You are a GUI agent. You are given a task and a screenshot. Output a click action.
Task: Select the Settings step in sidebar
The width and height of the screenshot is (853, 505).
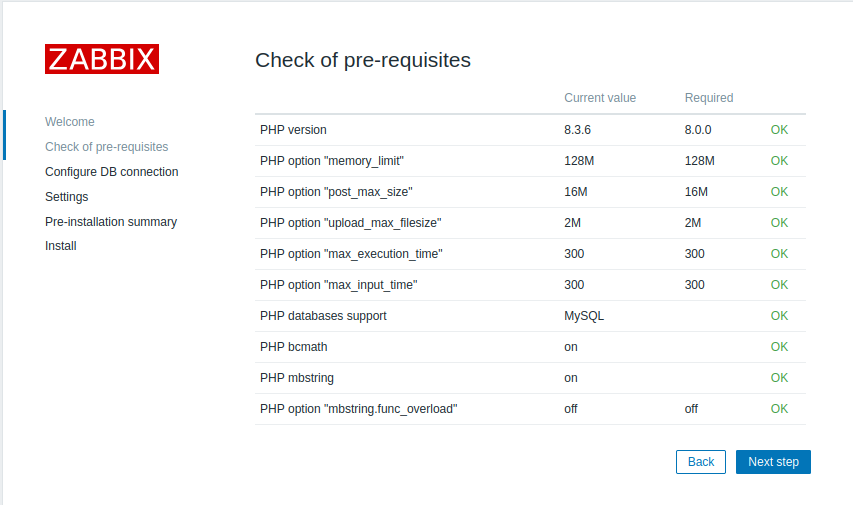67,197
